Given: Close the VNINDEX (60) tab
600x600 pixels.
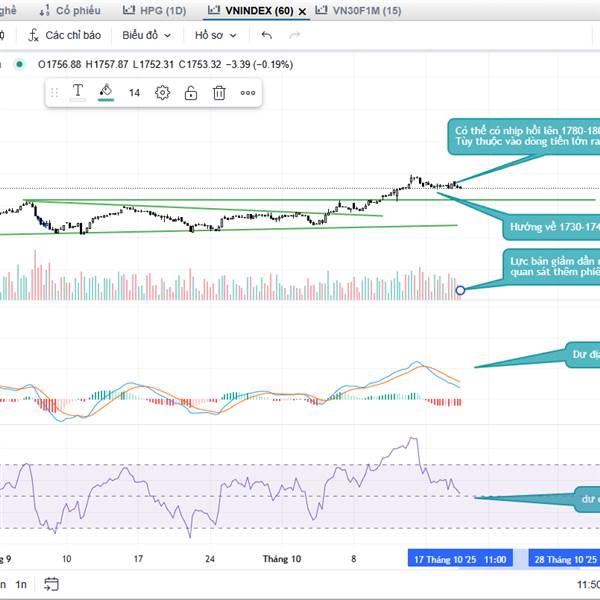Looking at the screenshot, I should click(x=302, y=11).
